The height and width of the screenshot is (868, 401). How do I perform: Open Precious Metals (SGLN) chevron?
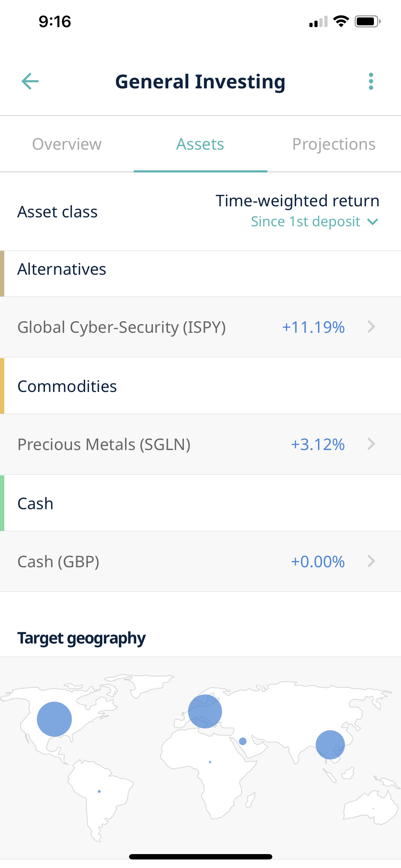[x=371, y=444]
